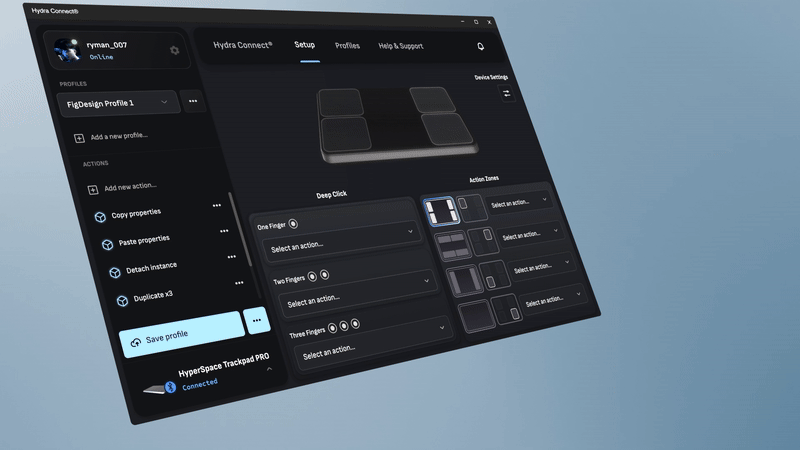This screenshot has height=450, width=800.
Task: Click the notification bell icon
Action: [481, 47]
